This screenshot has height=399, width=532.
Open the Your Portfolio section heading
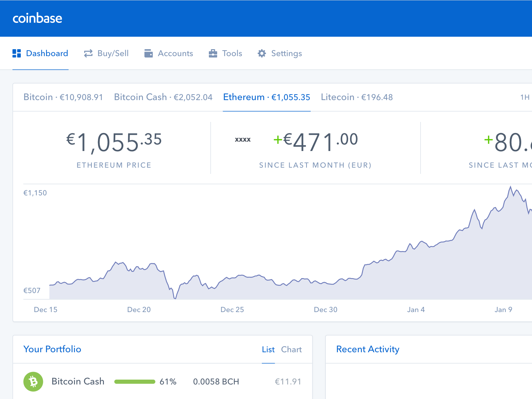[52, 349]
